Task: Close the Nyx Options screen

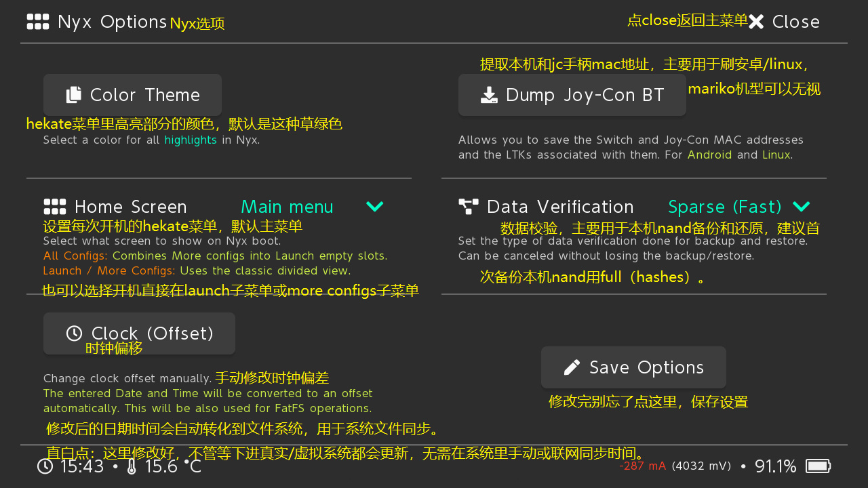Action: coord(785,22)
